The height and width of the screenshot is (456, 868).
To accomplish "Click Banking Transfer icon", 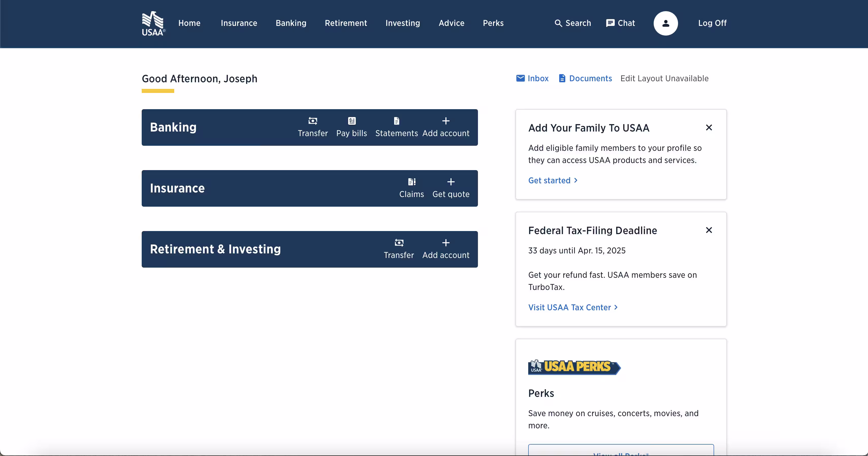I will [x=313, y=127].
